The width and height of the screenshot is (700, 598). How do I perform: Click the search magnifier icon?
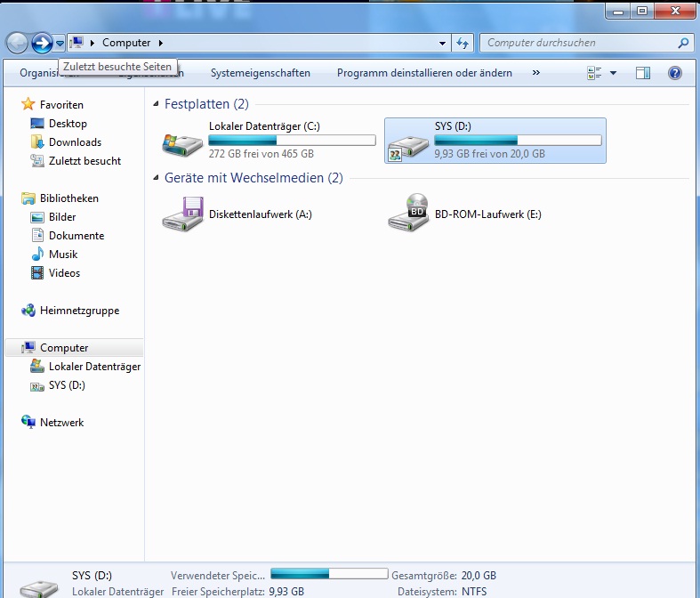click(683, 43)
